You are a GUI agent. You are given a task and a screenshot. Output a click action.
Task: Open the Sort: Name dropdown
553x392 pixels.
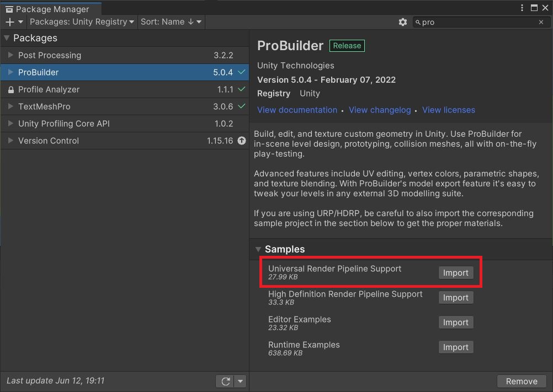click(171, 22)
